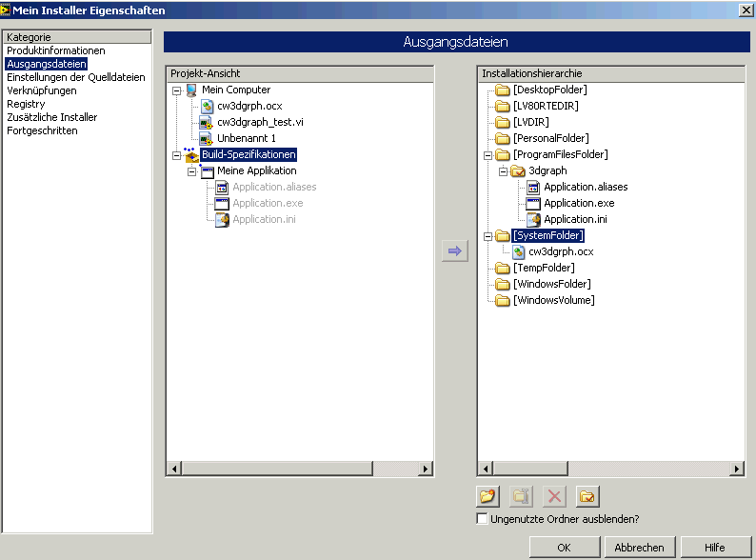756x560 pixels.
Task: Click left arrow of Installationshierarchie scrollbar
Action: click(486, 469)
